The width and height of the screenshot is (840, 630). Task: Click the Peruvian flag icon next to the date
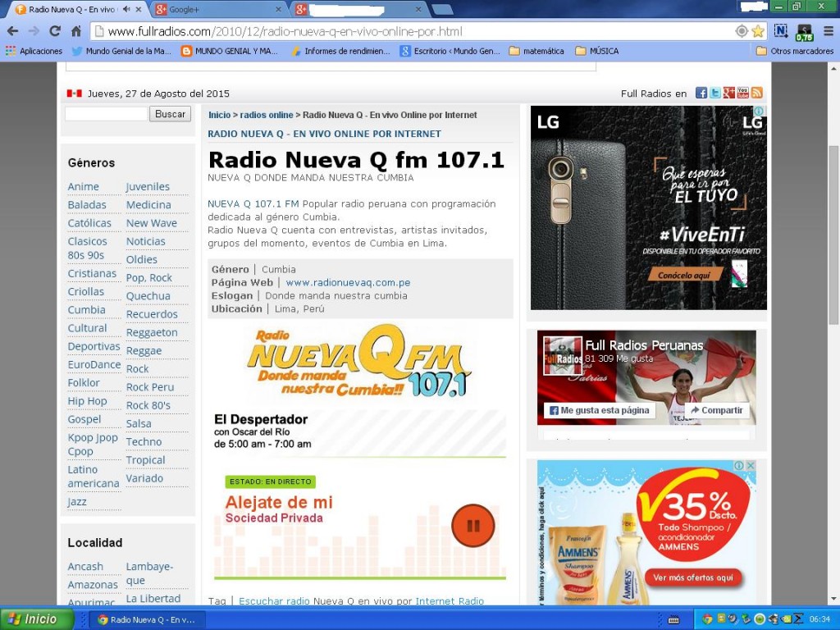tap(75, 92)
